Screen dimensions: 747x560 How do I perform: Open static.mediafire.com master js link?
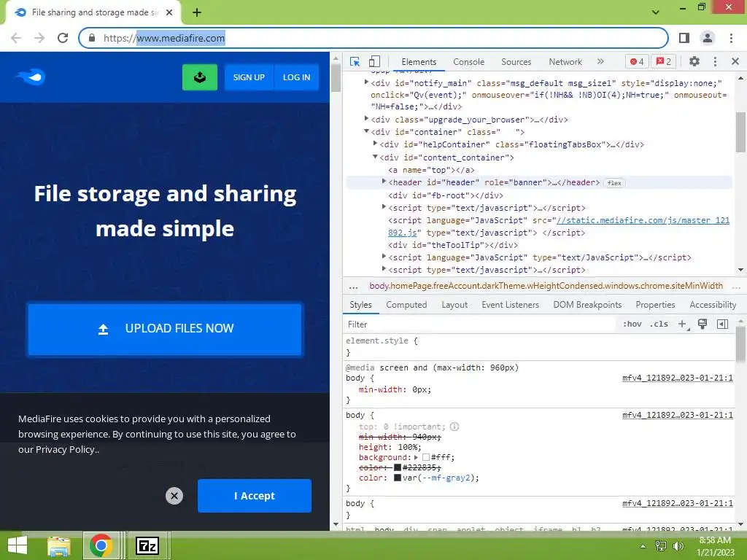pyautogui.click(x=643, y=220)
